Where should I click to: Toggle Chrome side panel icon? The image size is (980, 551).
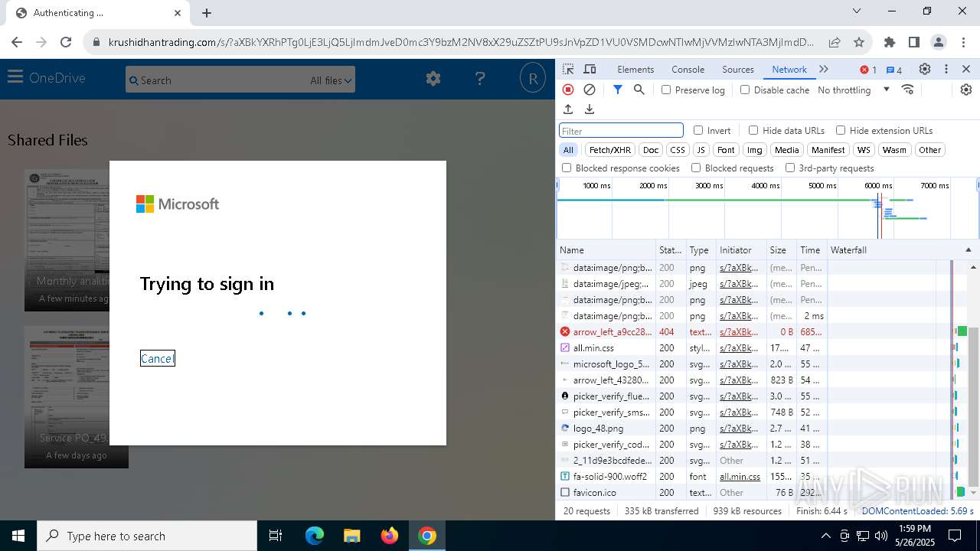click(x=914, y=42)
